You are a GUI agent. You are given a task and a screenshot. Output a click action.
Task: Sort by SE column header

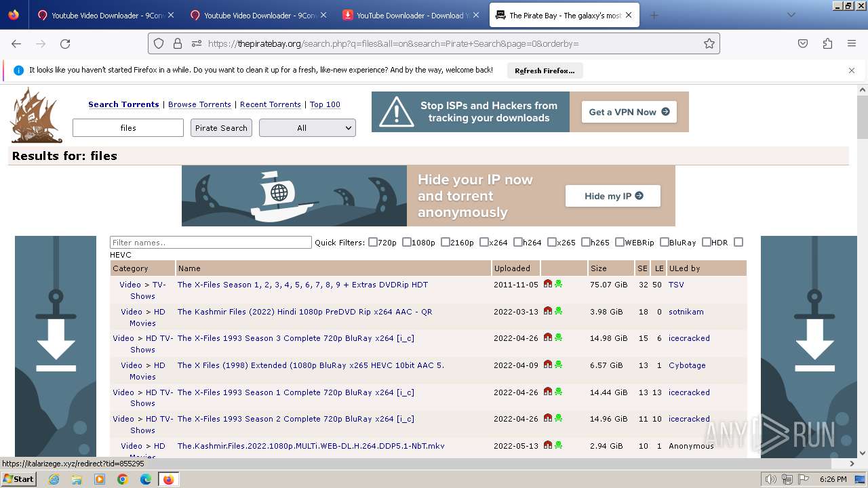point(642,268)
